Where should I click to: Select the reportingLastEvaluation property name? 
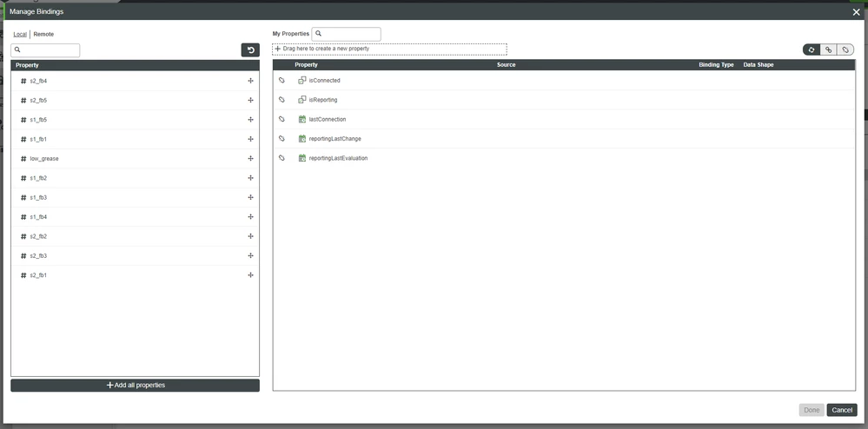[338, 158]
